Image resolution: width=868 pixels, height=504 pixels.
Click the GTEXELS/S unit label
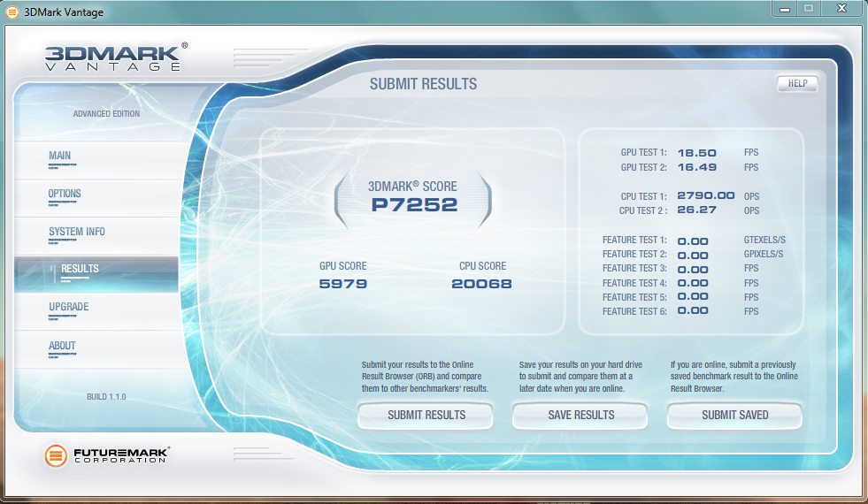click(x=764, y=241)
